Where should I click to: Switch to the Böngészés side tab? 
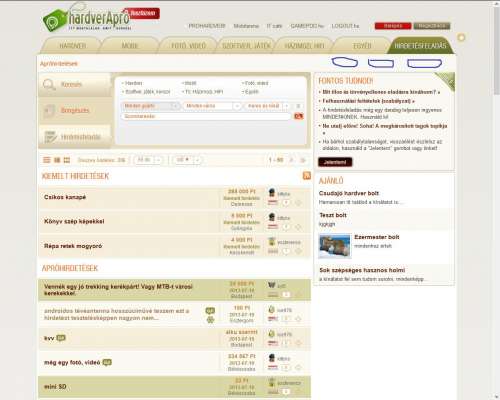(x=75, y=111)
